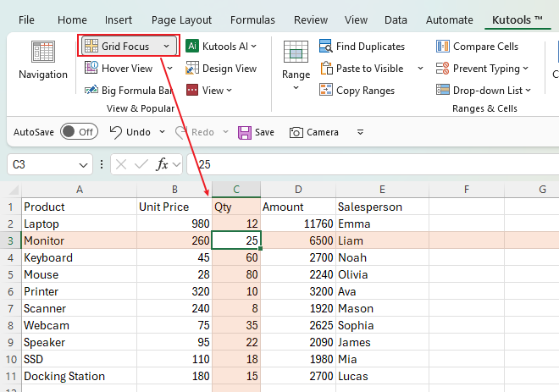Click the formula bar cancel X icon
Viewport: 559px width, 392px height.
(121, 164)
